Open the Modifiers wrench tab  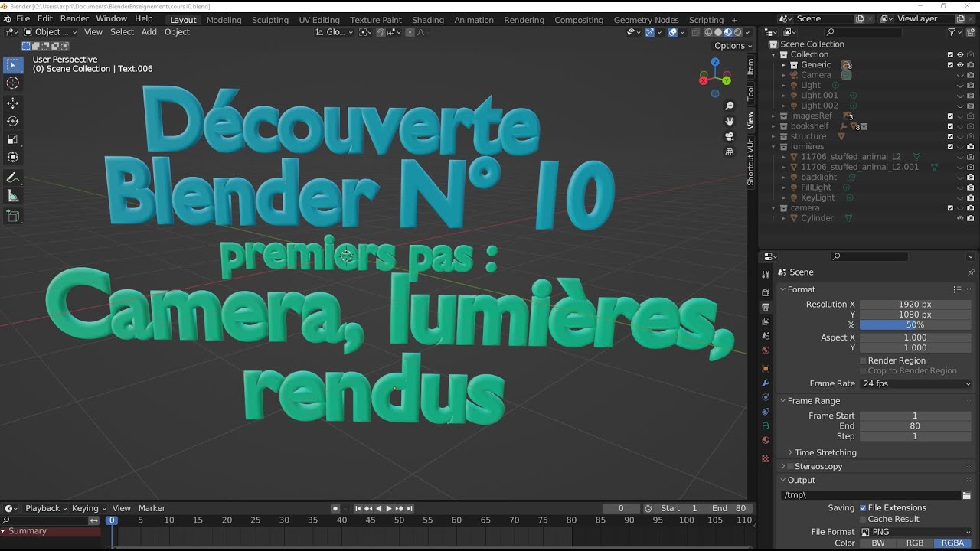pyautogui.click(x=766, y=383)
